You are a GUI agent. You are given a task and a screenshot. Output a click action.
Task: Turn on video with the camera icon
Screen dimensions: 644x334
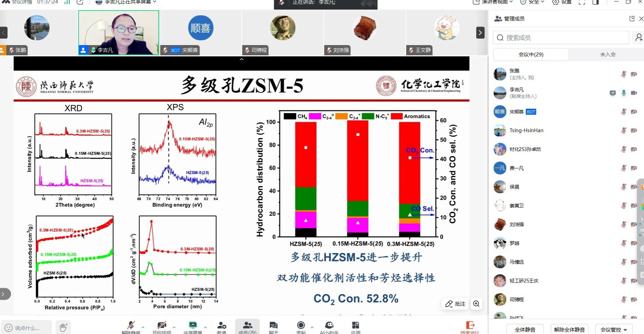pyautogui.click(x=161, y=325)
